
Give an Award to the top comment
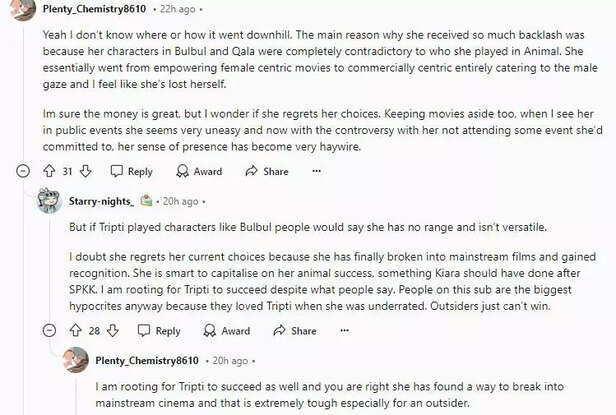point(197,171)
